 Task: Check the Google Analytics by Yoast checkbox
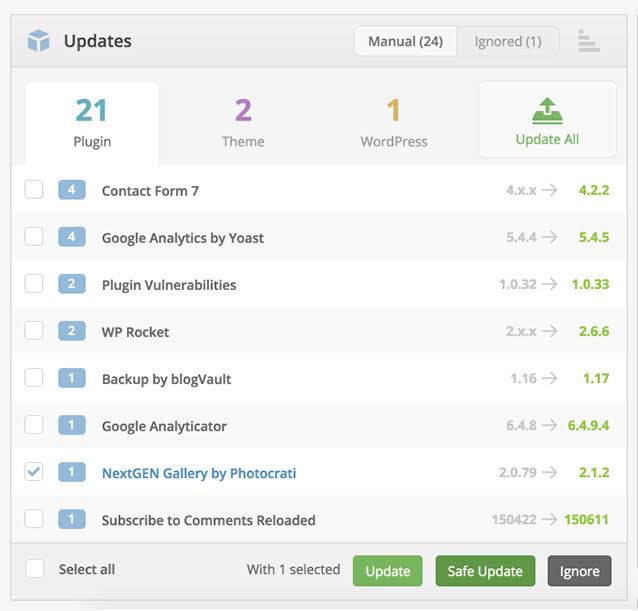coord(34,236)
